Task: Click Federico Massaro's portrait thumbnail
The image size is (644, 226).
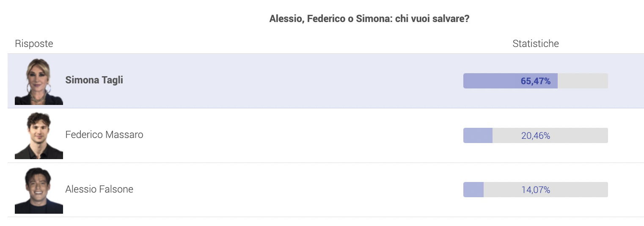Action: coord(39,135)
